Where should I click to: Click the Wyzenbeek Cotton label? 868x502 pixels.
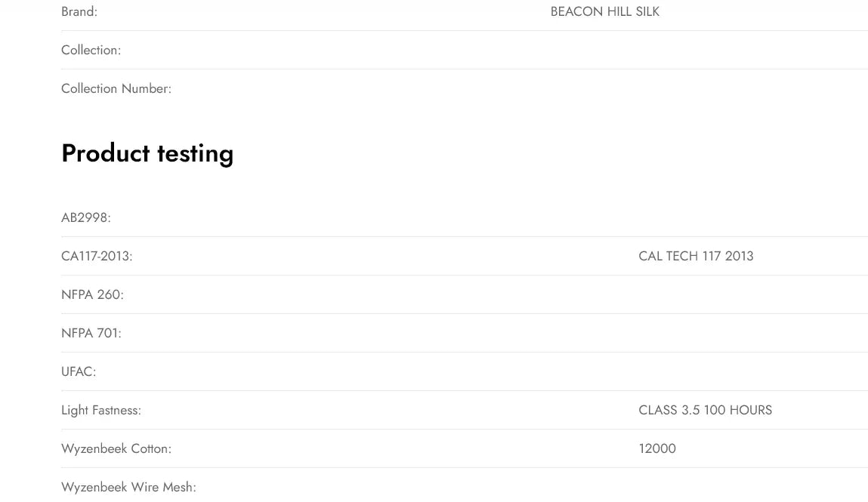[116, 449]
